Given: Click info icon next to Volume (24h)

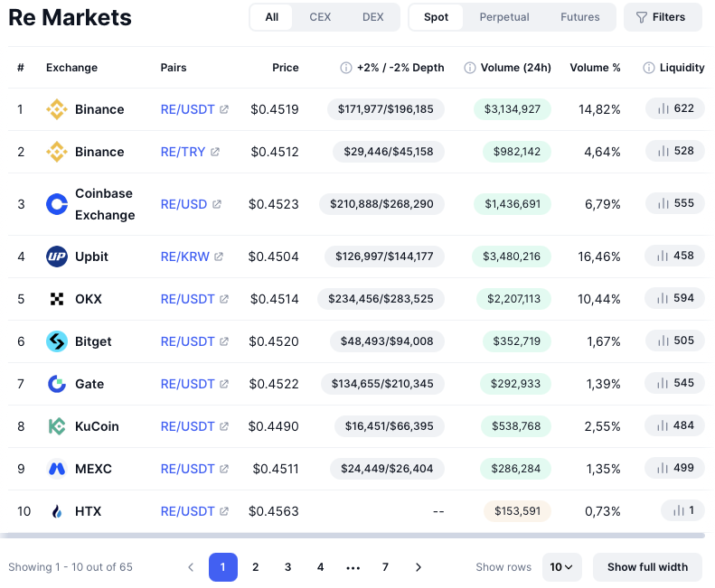Looking at the screenshot, I should coord(470,68).
